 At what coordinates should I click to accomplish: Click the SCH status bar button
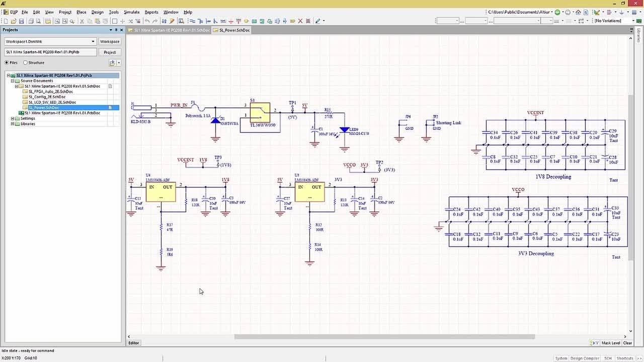(608, 358)
